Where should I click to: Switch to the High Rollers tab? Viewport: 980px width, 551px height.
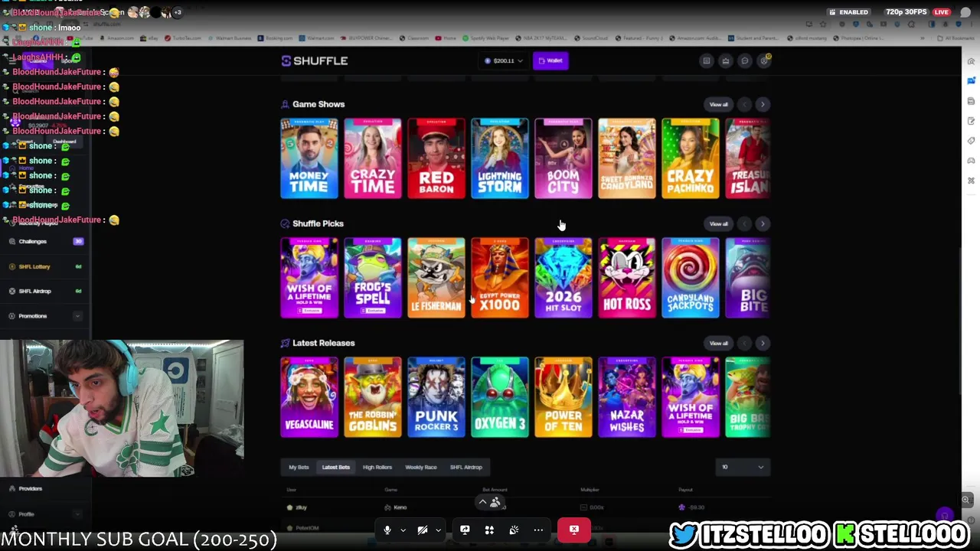[x=377, y=467]
